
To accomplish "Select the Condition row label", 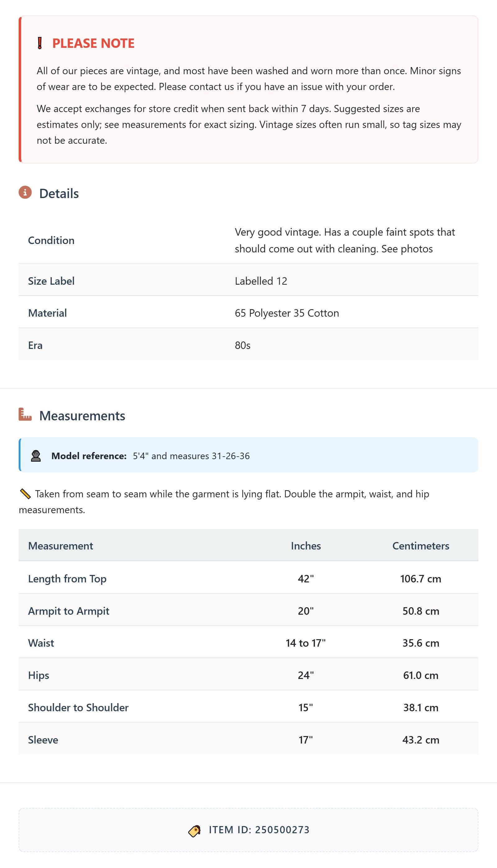I will (x=51, y=241).
